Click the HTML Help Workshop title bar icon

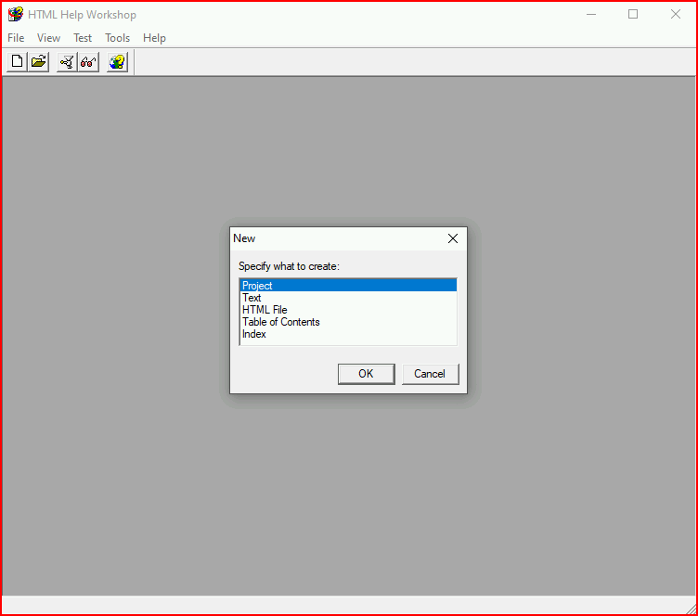pyautogui.click(x=16, y=14)
